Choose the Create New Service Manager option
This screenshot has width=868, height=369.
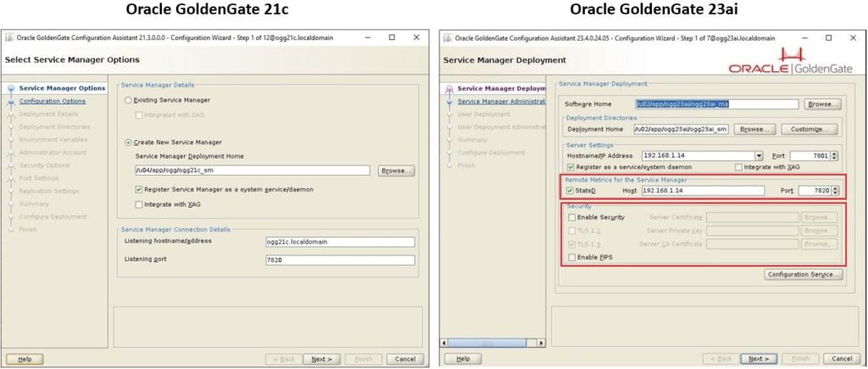click(x=128, y=143)
